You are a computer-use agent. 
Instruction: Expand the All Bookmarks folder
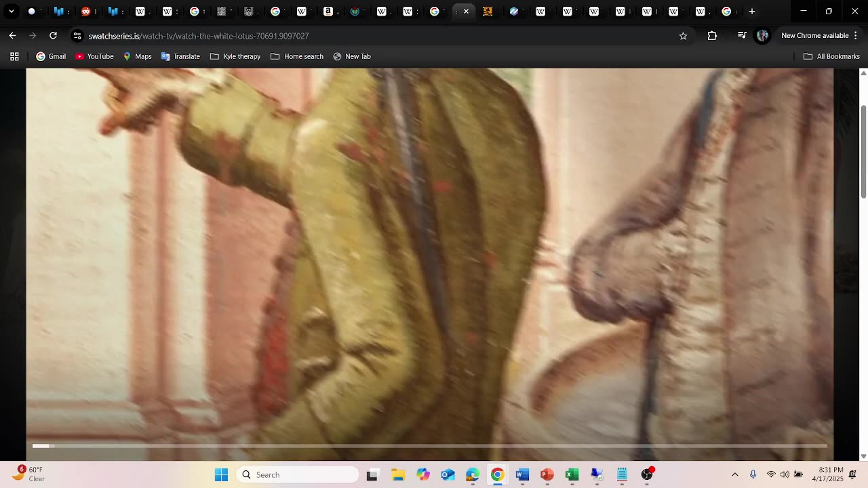pyautogui.click(x=831, y=56)
